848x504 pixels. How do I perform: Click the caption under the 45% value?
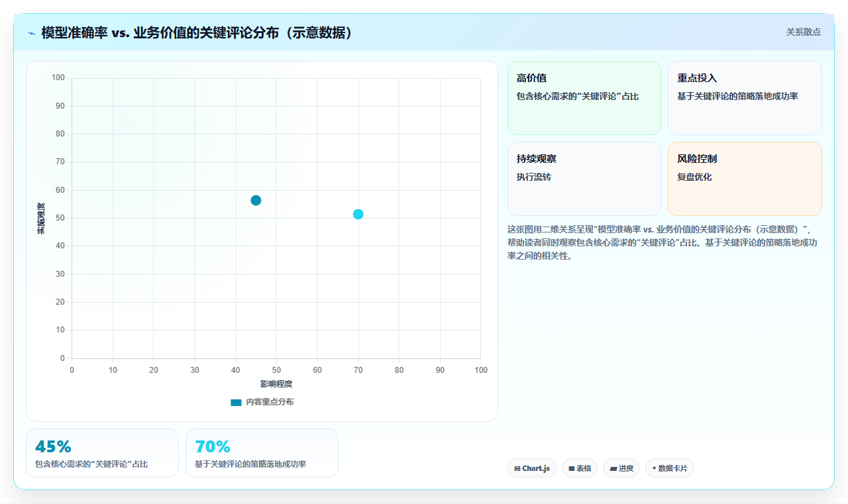[91, 464]
